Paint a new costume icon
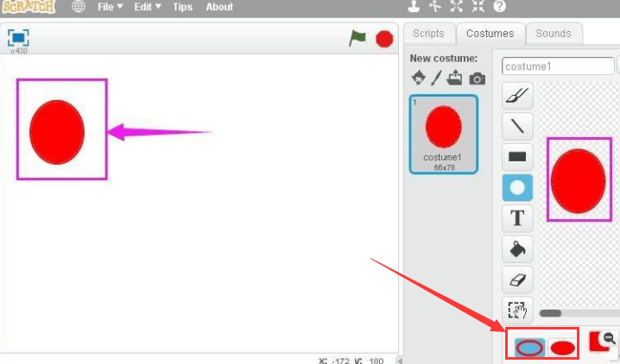 point(436,78)
